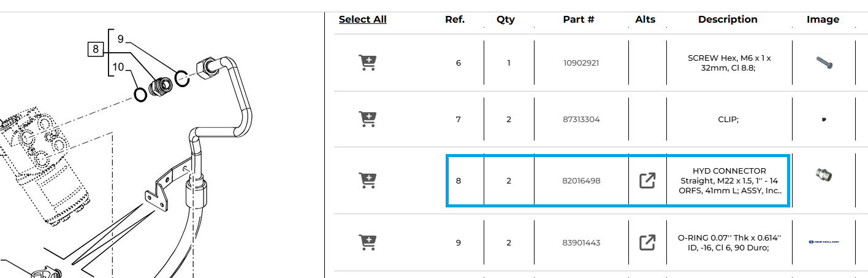Add SCREW Hex part 10902921 to cart

[367, 63]
